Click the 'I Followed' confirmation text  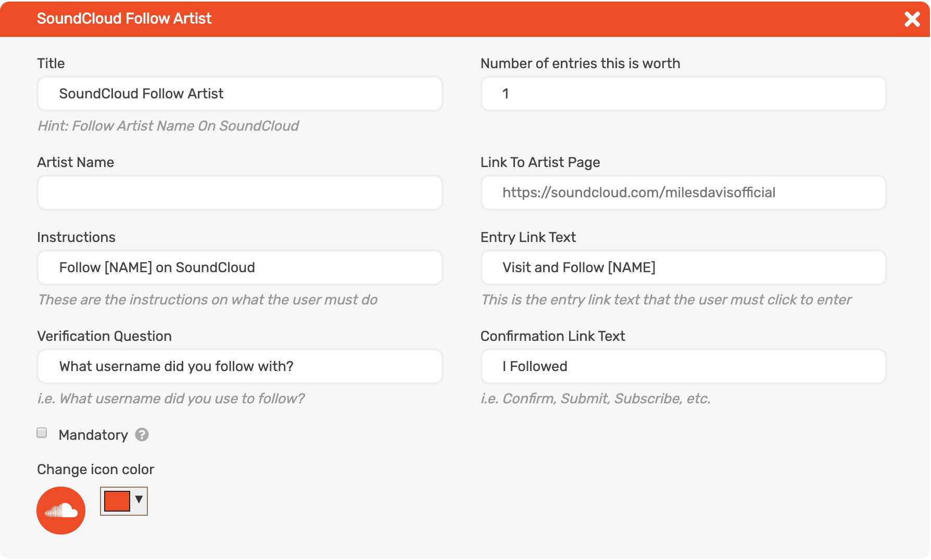534,366
